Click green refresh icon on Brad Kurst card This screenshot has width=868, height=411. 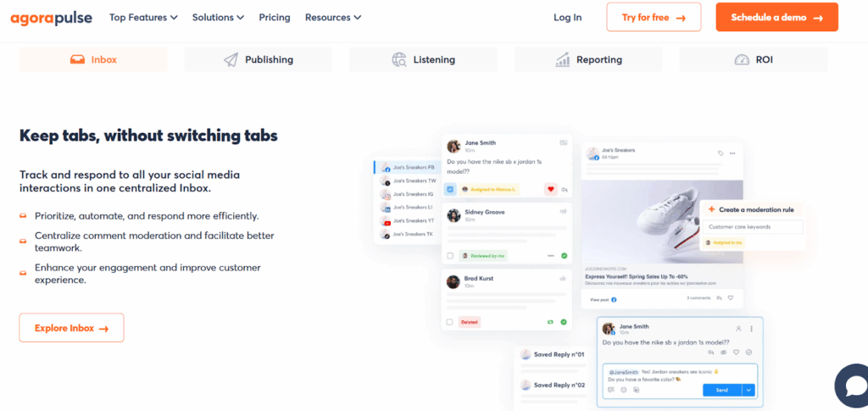tap(551, 321)
